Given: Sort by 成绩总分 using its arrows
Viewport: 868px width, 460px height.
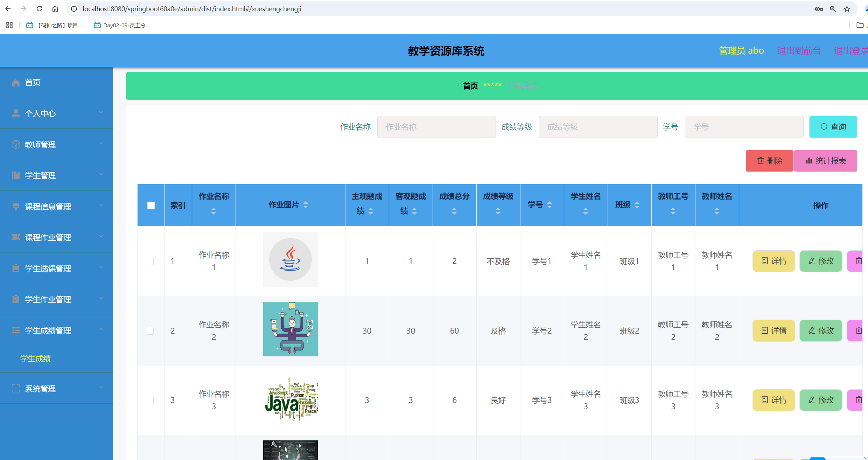Looking at the screenshot, I should [454, 210].
